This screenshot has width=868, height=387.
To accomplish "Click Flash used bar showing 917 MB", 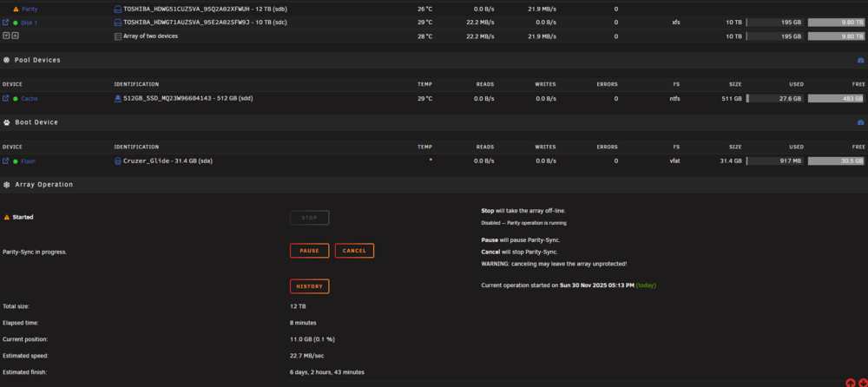I will (x=774, y=161).
